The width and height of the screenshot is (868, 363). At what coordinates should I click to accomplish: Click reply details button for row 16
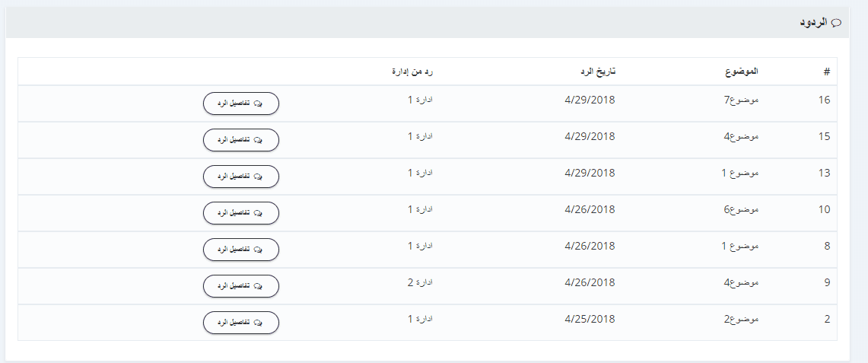tap(241, 103)
